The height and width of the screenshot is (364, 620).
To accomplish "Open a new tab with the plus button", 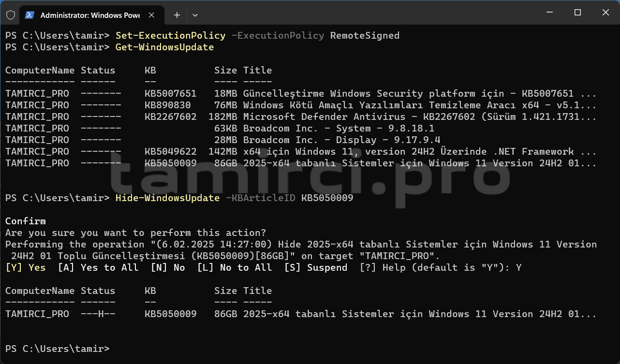I will coord(177,15).
